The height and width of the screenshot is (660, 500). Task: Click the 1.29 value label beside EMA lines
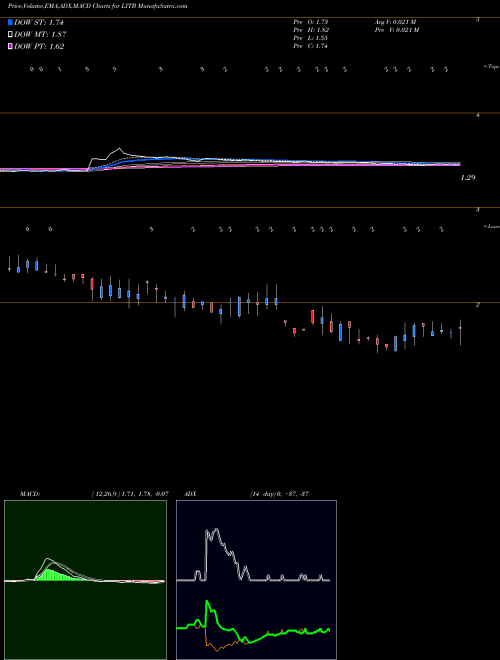click(x=468, y=178)
